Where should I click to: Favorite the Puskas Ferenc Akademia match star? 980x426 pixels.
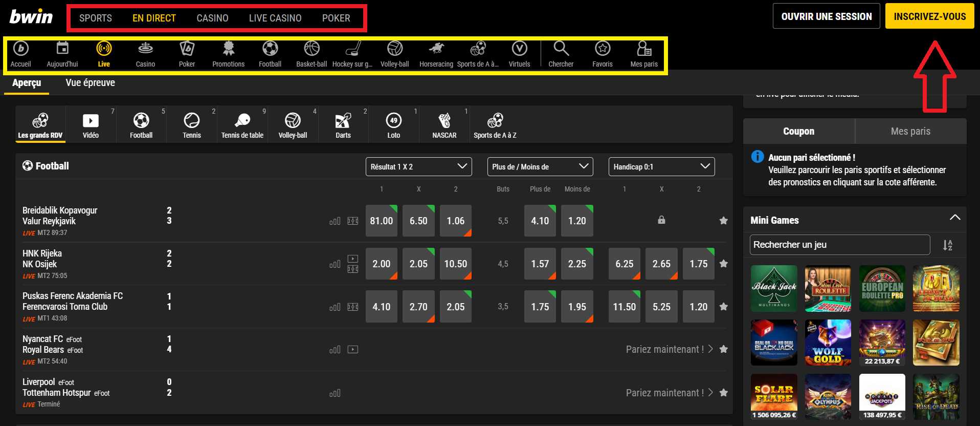[723, 307]
